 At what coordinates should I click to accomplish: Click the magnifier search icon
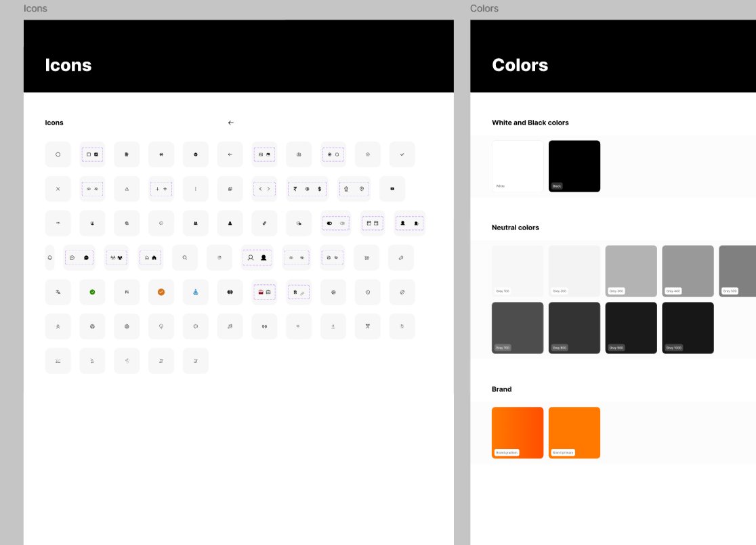click(185, 258)
